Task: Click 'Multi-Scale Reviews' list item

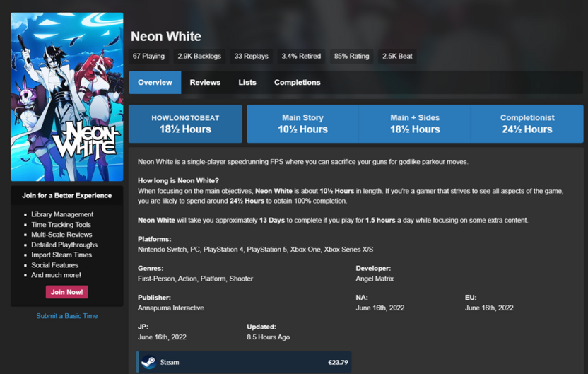Action: [x=61, y=235]
